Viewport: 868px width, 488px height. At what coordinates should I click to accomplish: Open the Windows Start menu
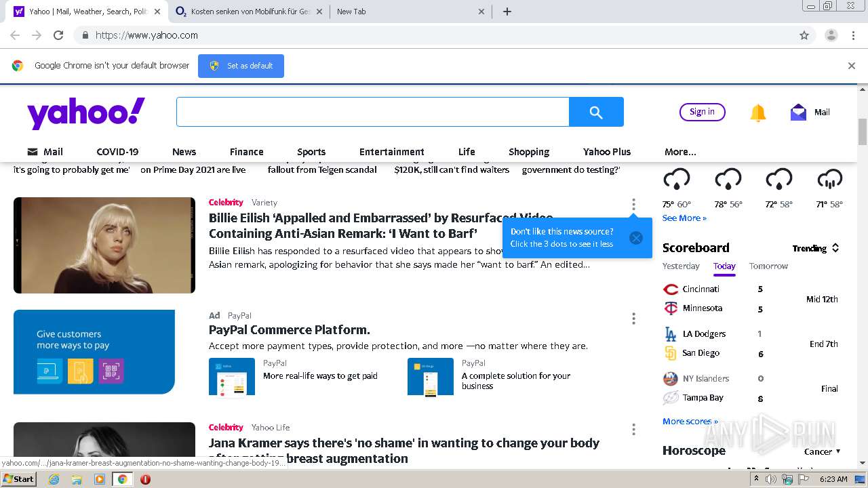18,479
